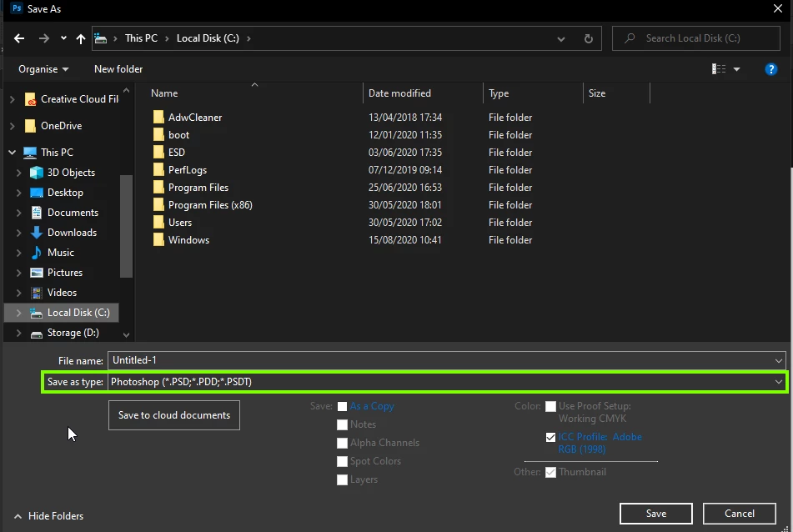793x532 pixels.
Task: Select the Windows folder icon
Action: click(x=158, y=239)
